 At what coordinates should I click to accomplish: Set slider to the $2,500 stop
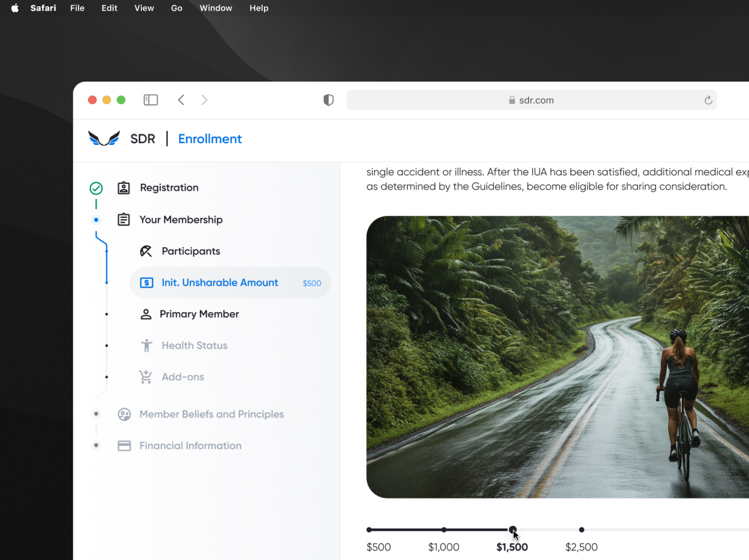(581, 530)
